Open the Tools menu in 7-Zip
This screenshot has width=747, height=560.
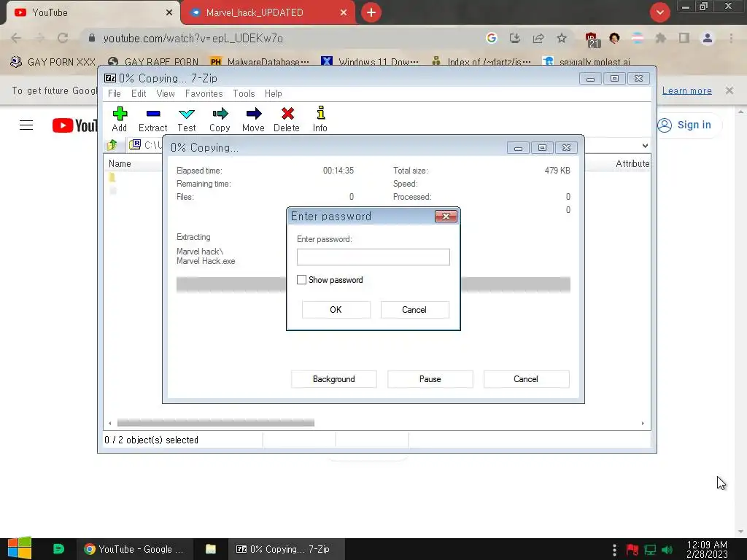click(244, 94)
